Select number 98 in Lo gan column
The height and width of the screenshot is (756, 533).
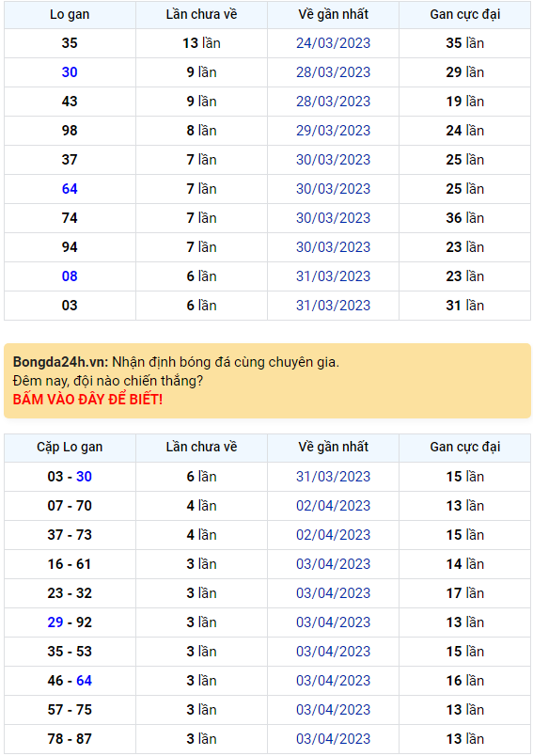tap(70, 131)
